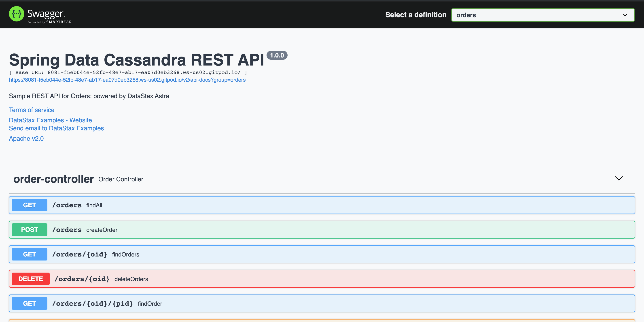Image resolution: width=644 pixels, height=322 pixels.
Task: Open Terms of service link
Action: (32, 110)
